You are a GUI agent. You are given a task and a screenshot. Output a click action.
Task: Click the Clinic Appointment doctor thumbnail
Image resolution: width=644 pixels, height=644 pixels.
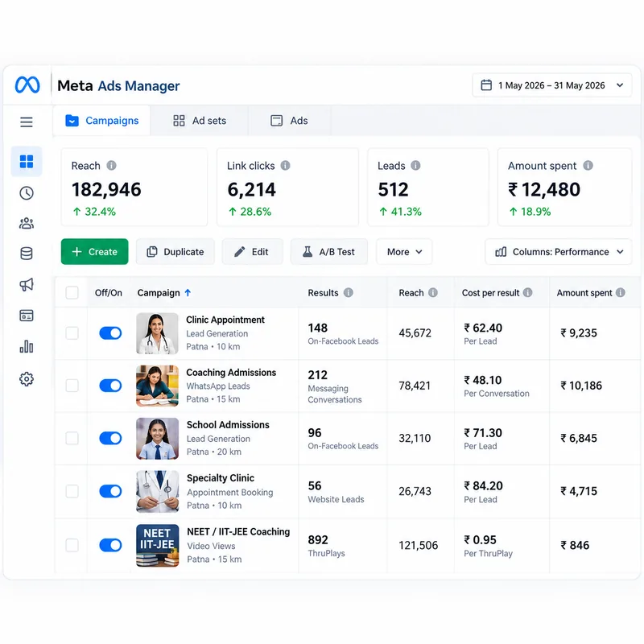click(x=157, y=333)
